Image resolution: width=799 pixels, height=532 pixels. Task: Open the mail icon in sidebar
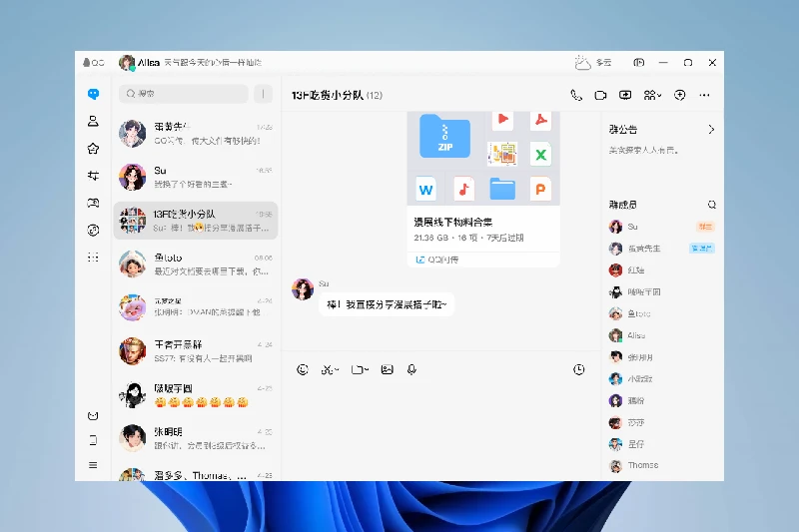click(x=93, y=416)
